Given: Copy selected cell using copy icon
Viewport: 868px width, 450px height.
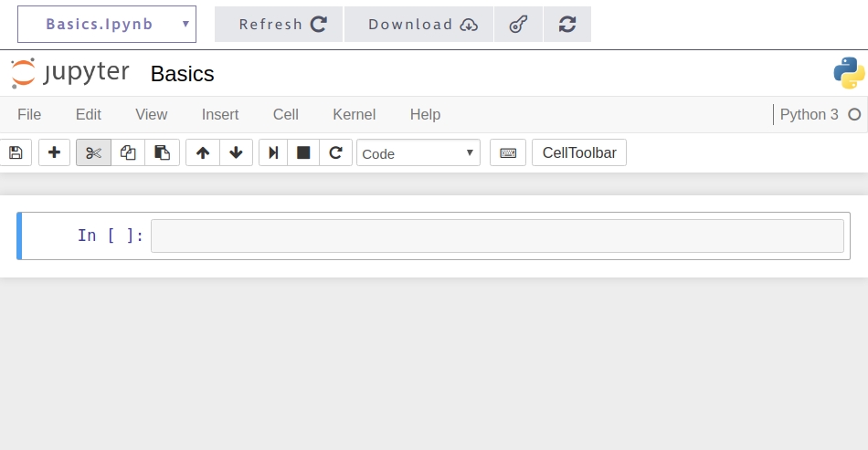Looking at the screenshot, I should point(128,152).
